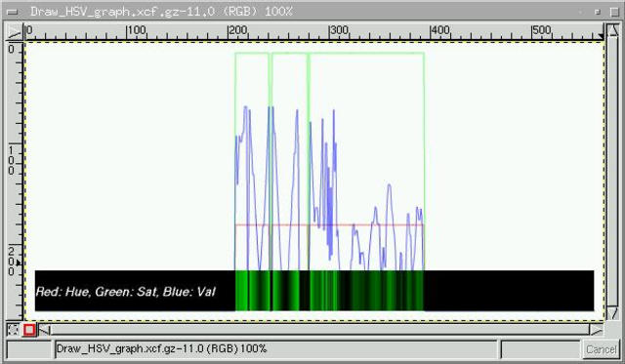The width and height of the screenshot is (625, 364).
Task: Open the image menu arrow at ruler corner
Action: [x=14, y=32]
